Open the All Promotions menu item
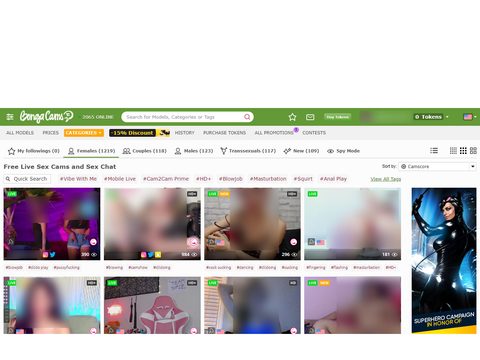 pos(274,133)
